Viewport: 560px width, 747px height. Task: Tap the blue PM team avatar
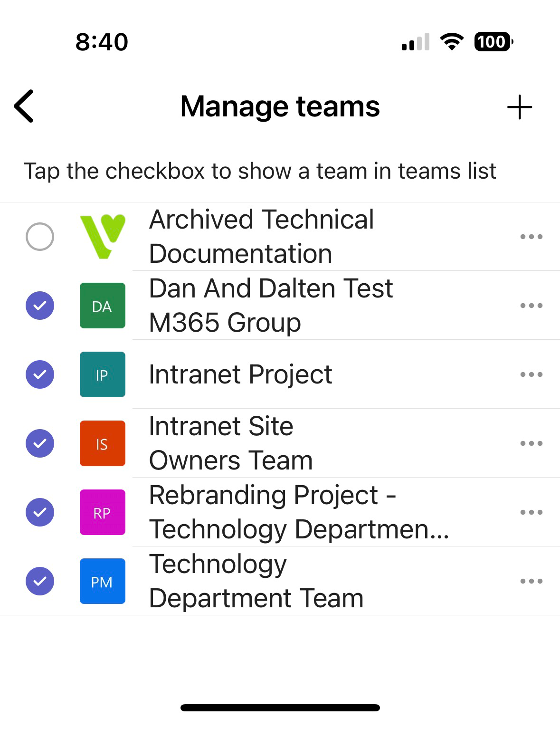103,581
